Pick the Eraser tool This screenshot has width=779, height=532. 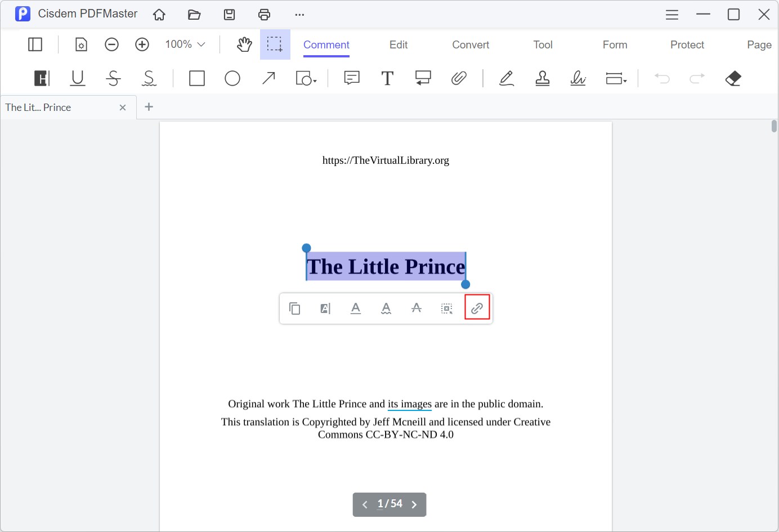[x=733, y=78]
